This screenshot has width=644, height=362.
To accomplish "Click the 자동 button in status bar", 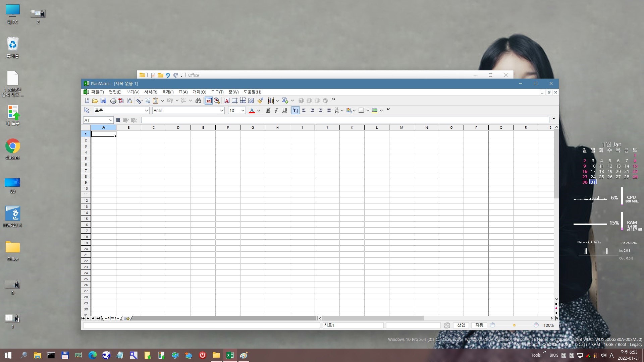I will click(479, 325).
